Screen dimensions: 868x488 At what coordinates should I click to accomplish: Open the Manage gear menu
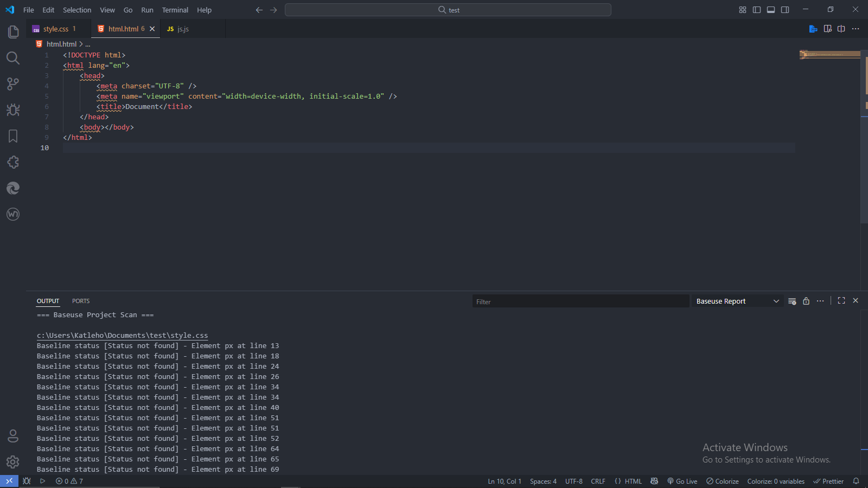[13, 462]
